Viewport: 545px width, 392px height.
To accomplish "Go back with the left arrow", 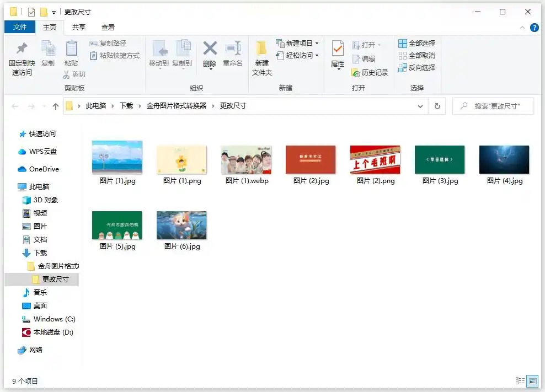I will (x=14, y=106).
